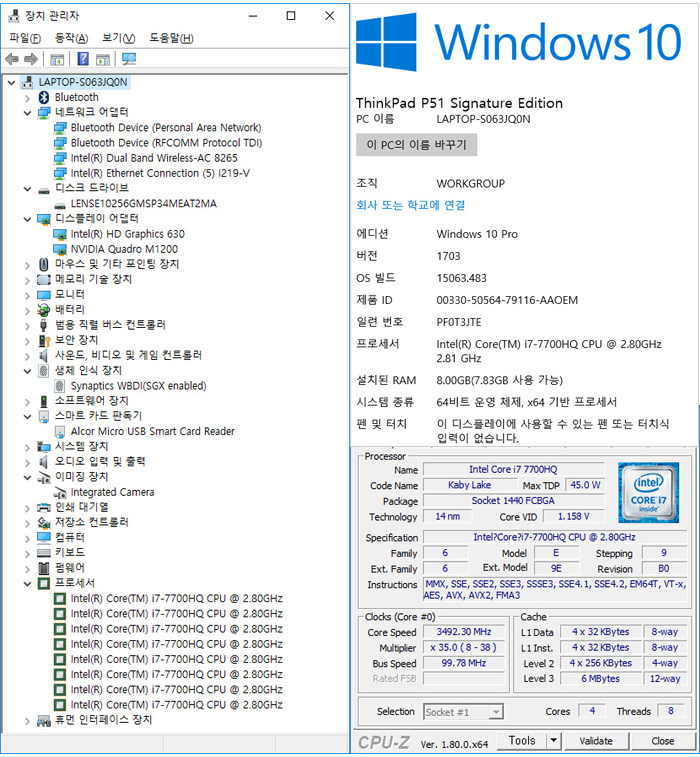Click the Validate button in CPU-Z
This screenshot has height=757, width=700.
pyautogui.click(x=596, y=741)
